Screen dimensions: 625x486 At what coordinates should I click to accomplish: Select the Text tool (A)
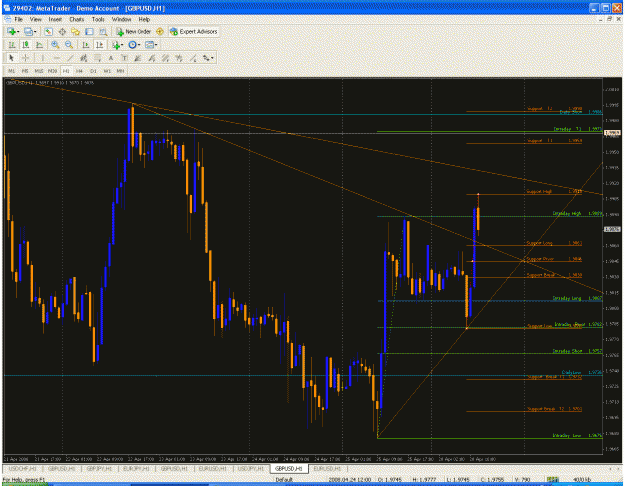pos(111,58)
